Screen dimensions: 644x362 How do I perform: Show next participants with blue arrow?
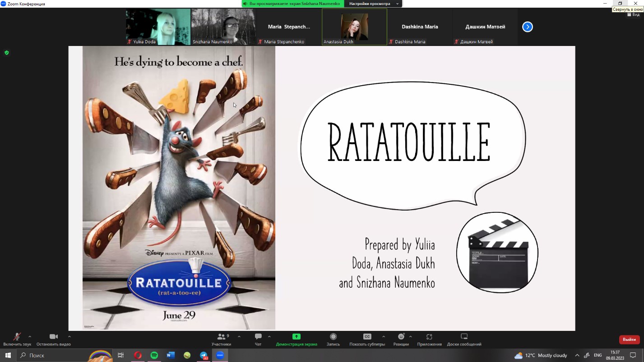(x=527, y=27)
